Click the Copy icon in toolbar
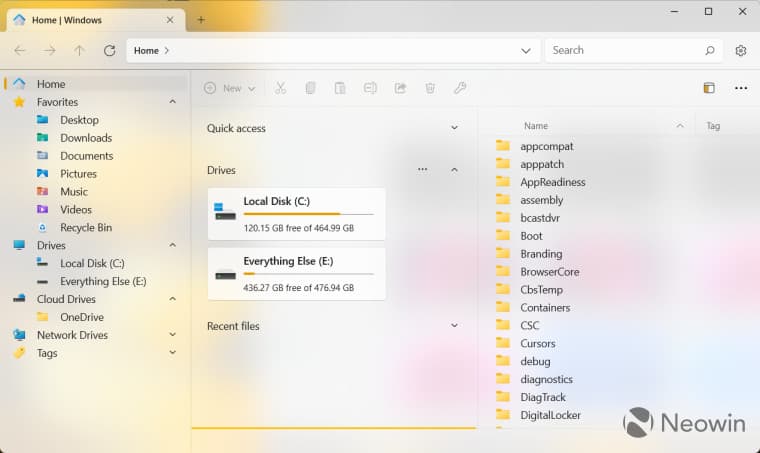Image resolution: width=760 pixels, height=453 pixels. (x=310, y=88)
